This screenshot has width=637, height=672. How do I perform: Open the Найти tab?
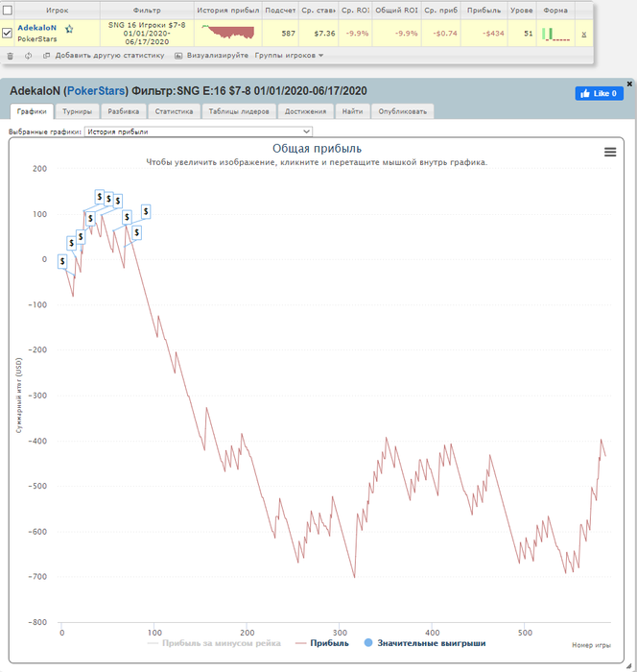click(352, 111)
